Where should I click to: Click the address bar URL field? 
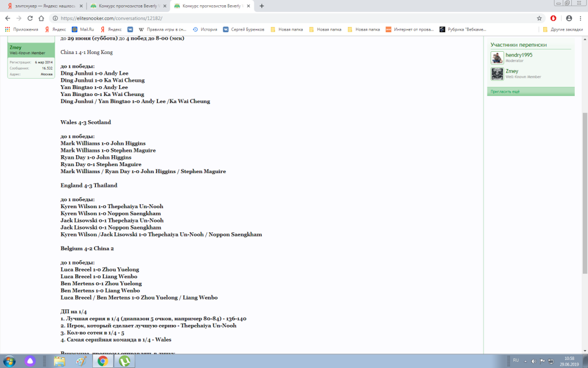[x=287, y=18]
